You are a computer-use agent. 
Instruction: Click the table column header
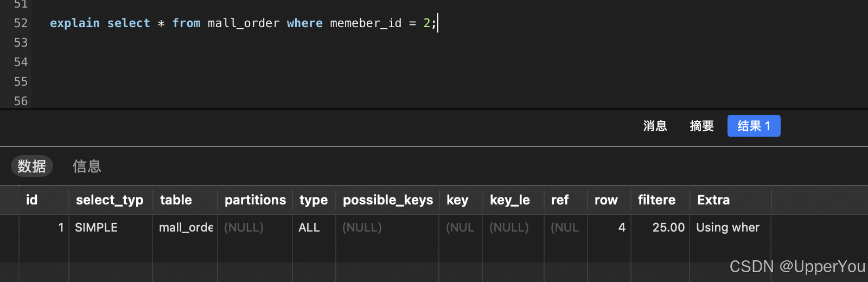(x=185, y=200)
